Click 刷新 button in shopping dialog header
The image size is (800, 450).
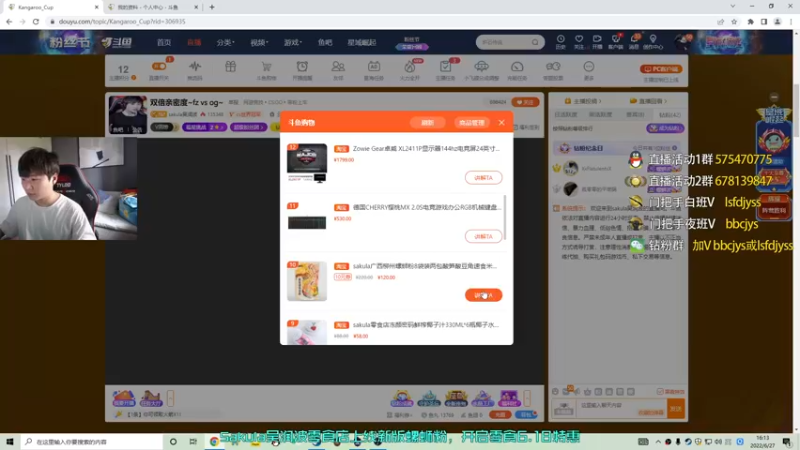(x=428, y=122)
